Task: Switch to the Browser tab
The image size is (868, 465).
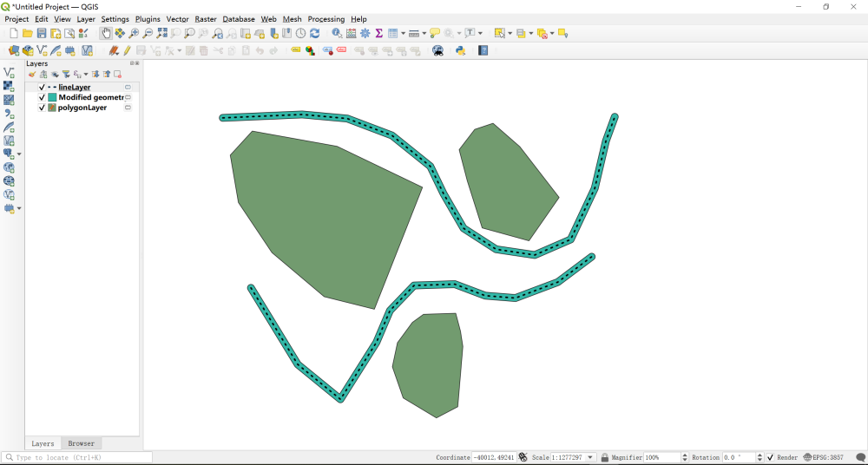Action: 82,443
